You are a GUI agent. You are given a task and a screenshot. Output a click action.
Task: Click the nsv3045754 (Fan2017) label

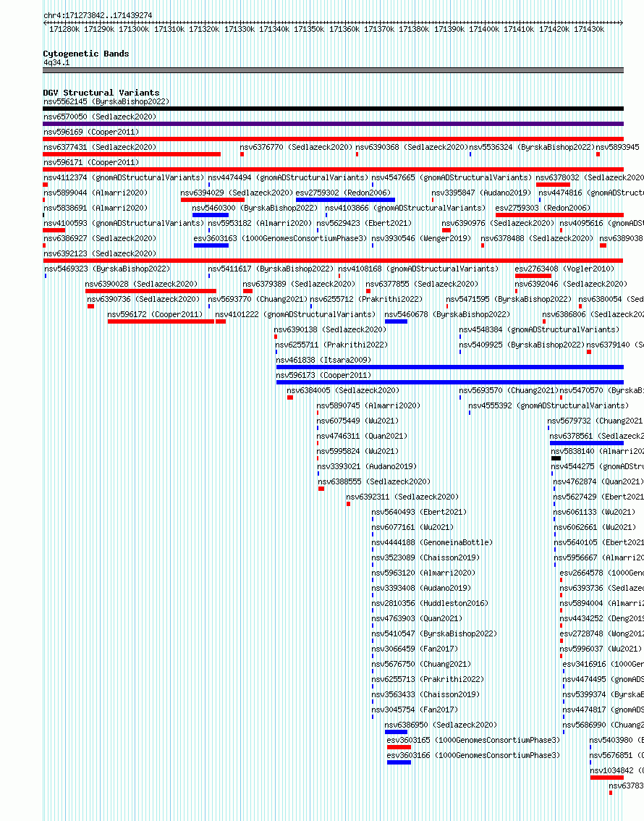coord(415,709)
